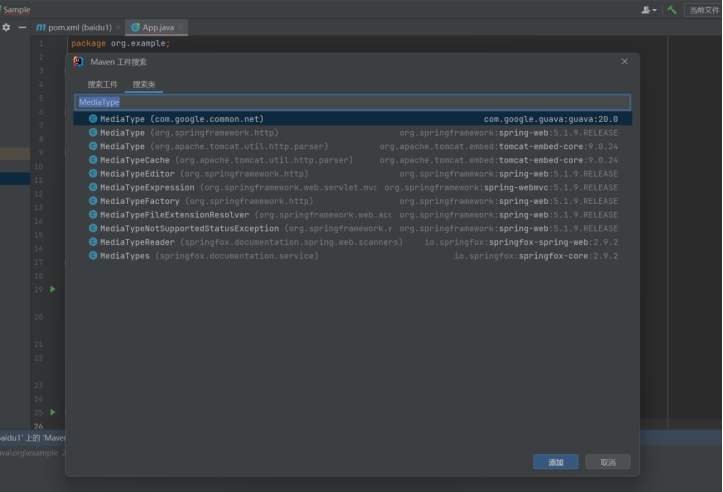Select the MediaTypeFactory result row

(352, 201)
